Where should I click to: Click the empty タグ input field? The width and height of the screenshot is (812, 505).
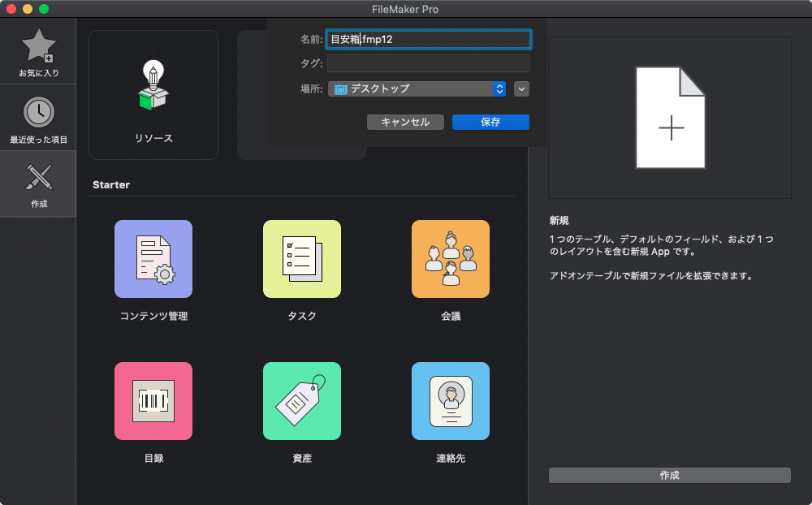(x=428, y=63)
